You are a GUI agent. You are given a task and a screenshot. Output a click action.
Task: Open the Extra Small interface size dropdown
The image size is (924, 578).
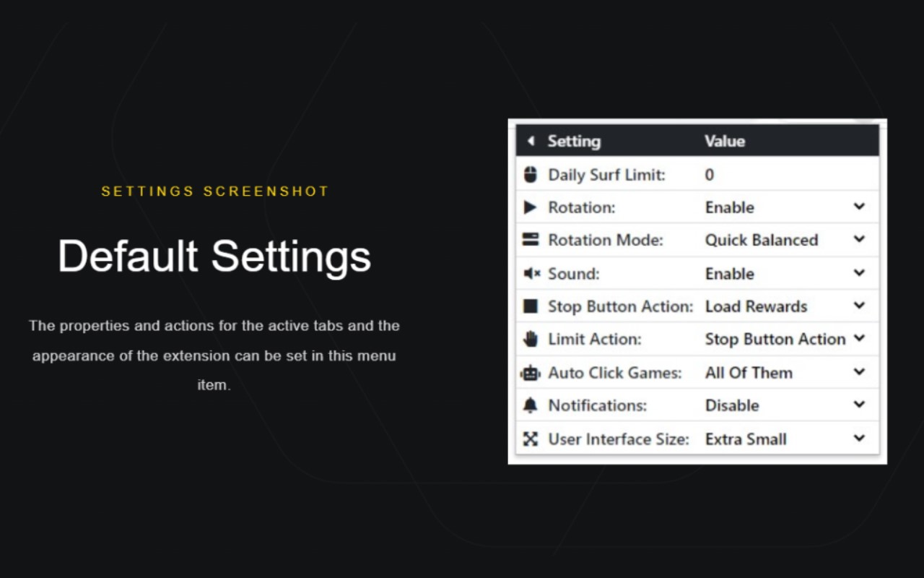click(x=785, y=439)
